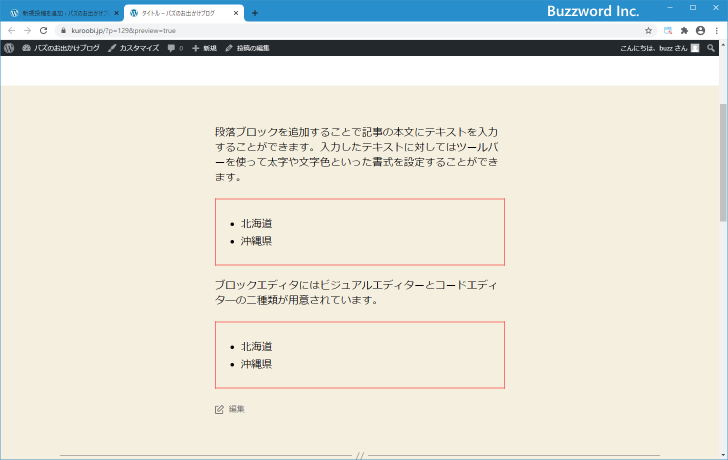728x460 pixels.
Task: Click 北海道 in the second list box
Action: [256, 347]
